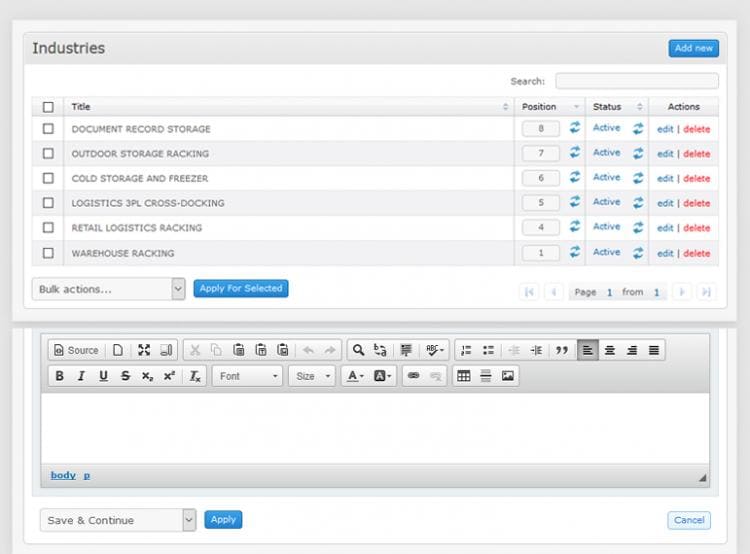Click the Apply button below the editor

click(x=223, y=520)
